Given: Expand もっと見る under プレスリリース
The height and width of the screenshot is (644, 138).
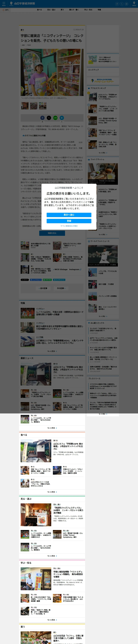Looking at the screenshot, I should 103,414.
